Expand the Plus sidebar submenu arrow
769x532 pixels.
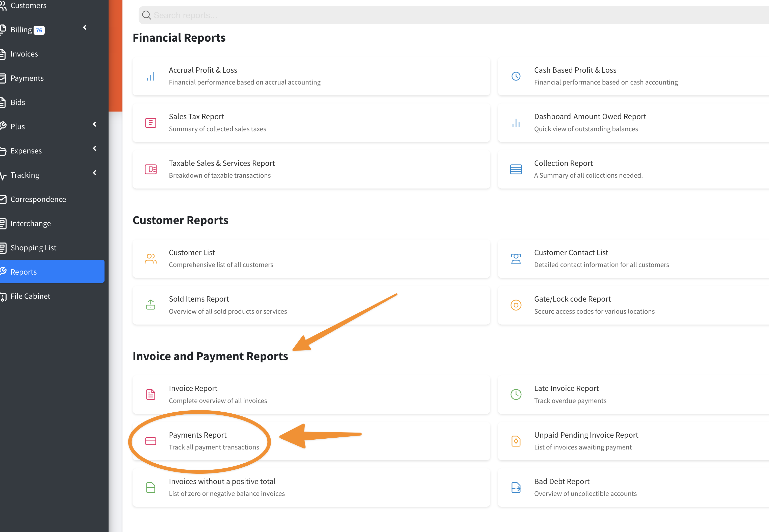[95, 124]
